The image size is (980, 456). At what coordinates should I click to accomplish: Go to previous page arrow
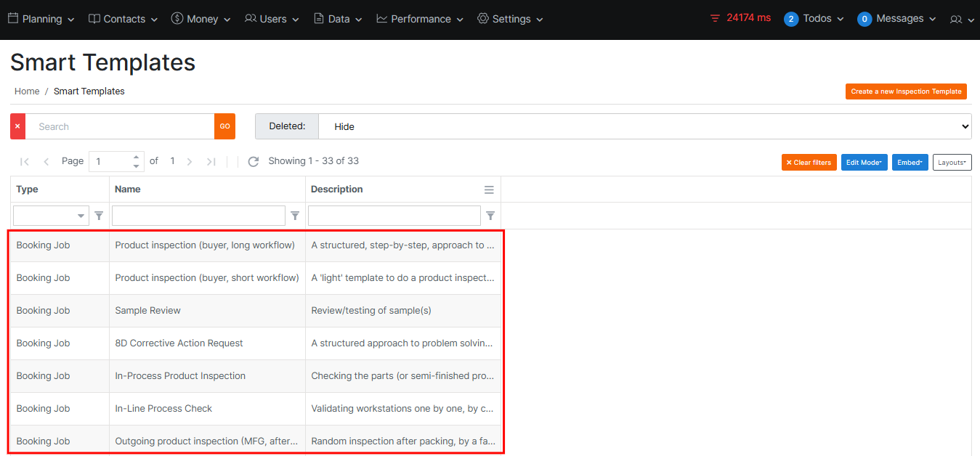tap(46, 162)
